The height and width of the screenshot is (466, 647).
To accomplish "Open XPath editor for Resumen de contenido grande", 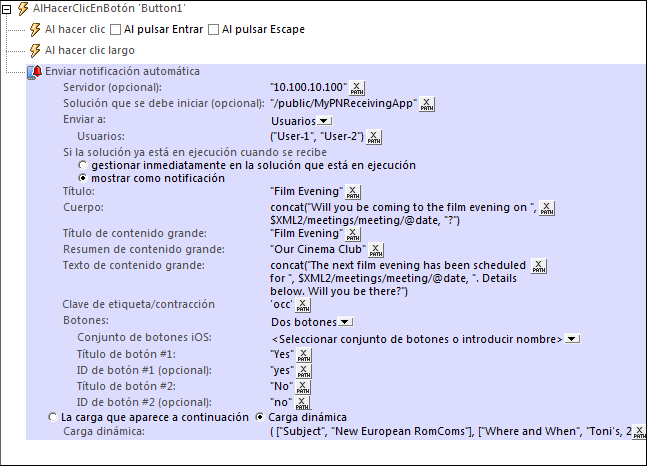I will (375, 250).
